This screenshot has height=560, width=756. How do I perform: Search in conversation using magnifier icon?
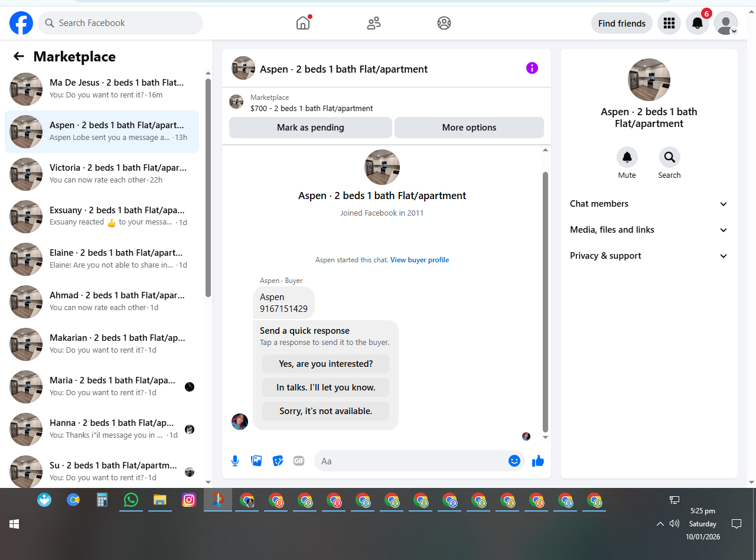[x=670, y=157]
